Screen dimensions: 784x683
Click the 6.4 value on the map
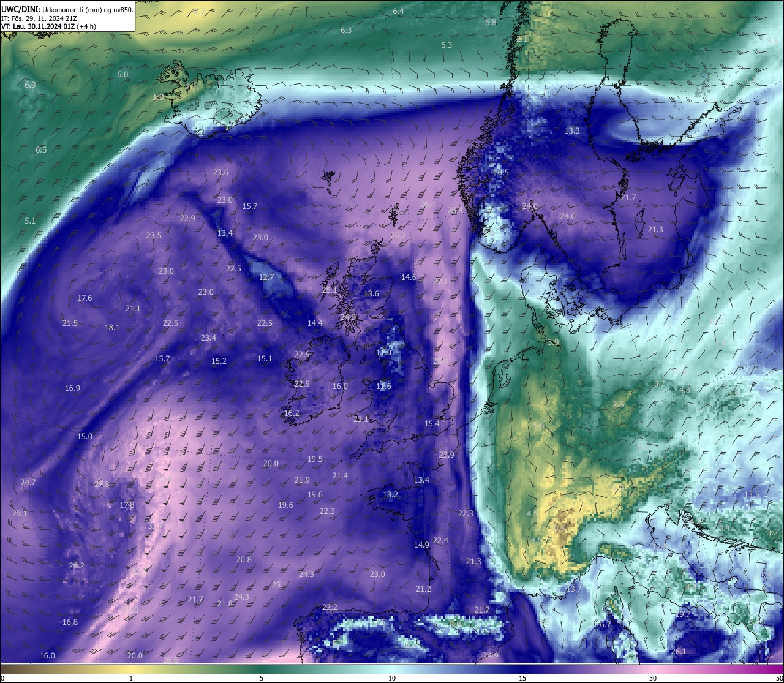tap(398, 12)
